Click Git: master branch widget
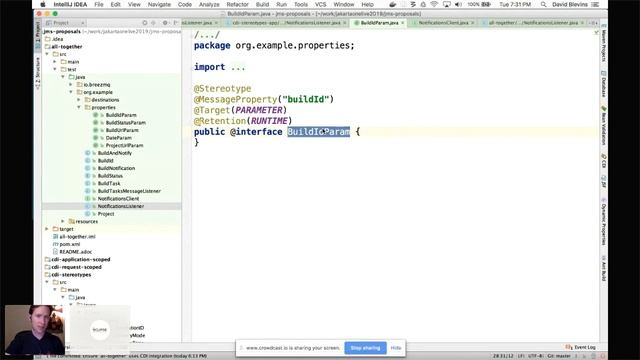The image size is (640, 360). pos(559,356)
